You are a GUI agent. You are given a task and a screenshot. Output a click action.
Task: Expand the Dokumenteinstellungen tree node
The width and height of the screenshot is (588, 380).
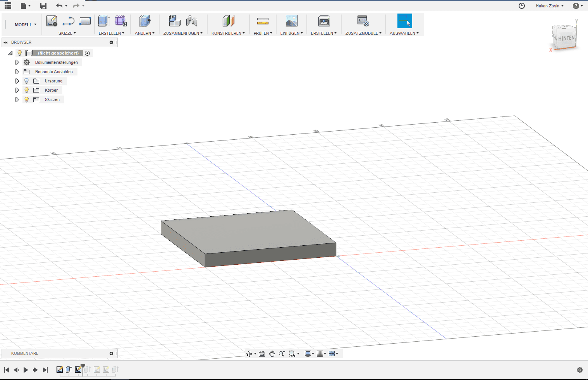point(17,62)
